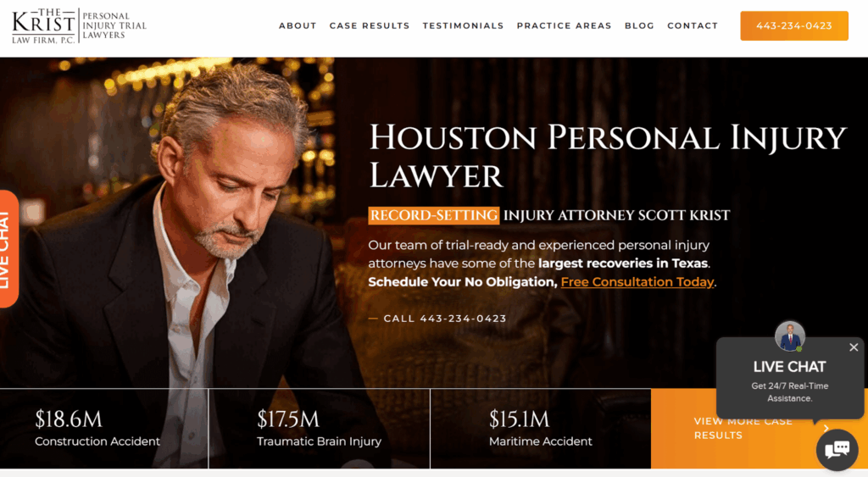This screenshot has width=868, height=477.
Task: Click the Live Chat popup heading
Action: 789,367
